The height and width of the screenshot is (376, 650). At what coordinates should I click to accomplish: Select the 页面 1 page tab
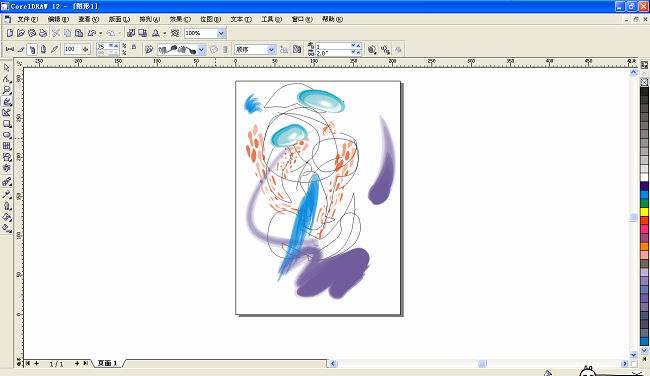click(x=107, y=363)
